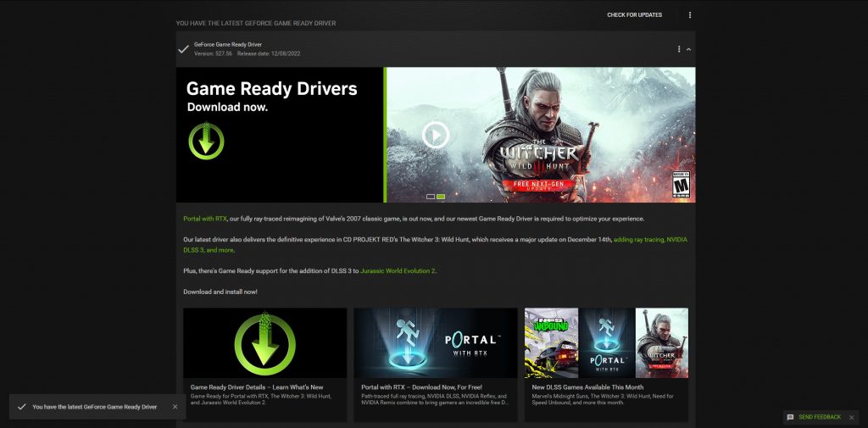Click the notification toast checkmark icon
The height and width of the screenshot is (428, 868).
21,407
